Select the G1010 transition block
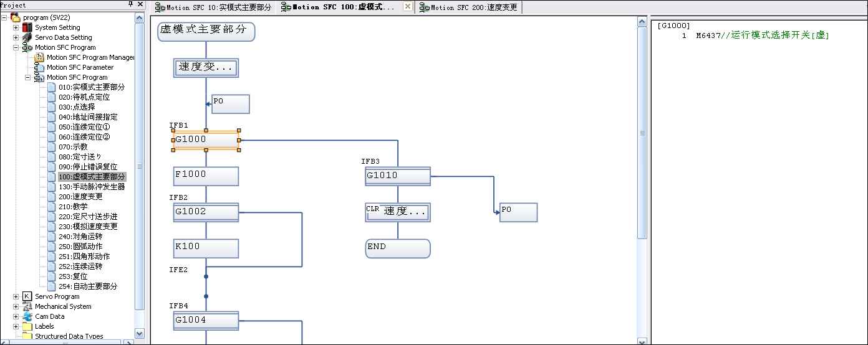The width and height of the screenshot is (868, 345). coord(398,176)
